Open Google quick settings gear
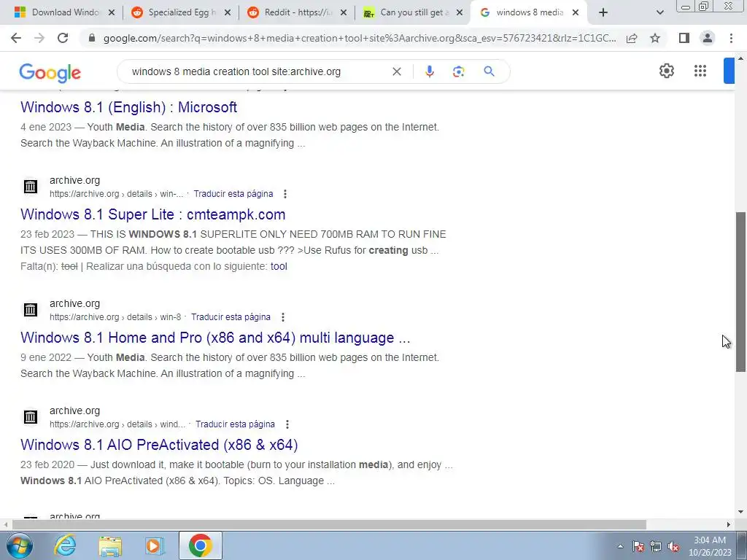 click(x=667, y=71)
